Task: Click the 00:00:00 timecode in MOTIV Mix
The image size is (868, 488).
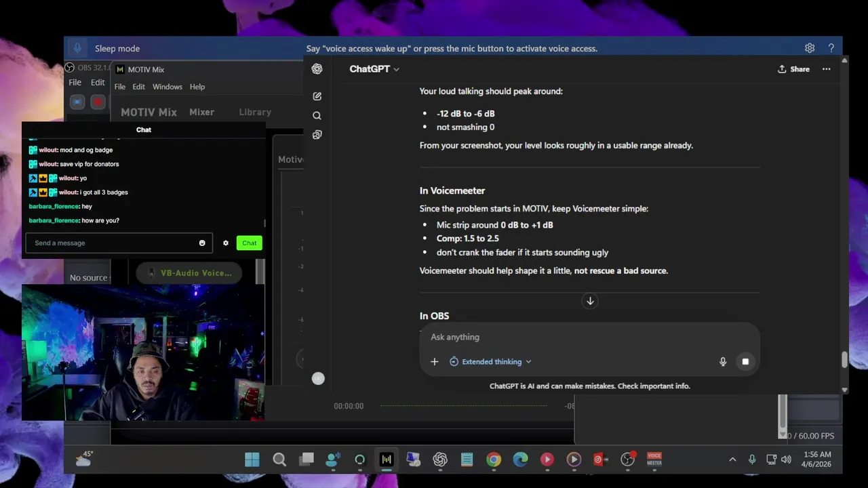Action: tap(349, 406)
